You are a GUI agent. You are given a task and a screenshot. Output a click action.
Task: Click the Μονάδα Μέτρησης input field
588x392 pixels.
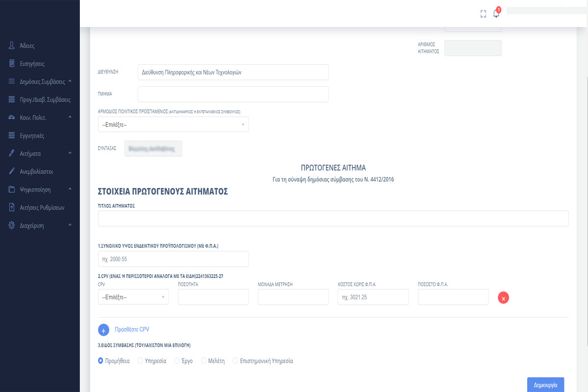tap(293, 297)
